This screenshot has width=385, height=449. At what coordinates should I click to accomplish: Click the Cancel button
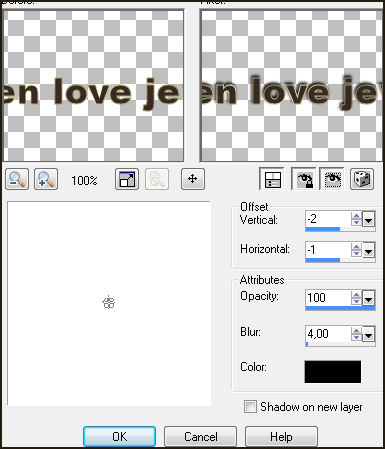(x=201, y=436)
